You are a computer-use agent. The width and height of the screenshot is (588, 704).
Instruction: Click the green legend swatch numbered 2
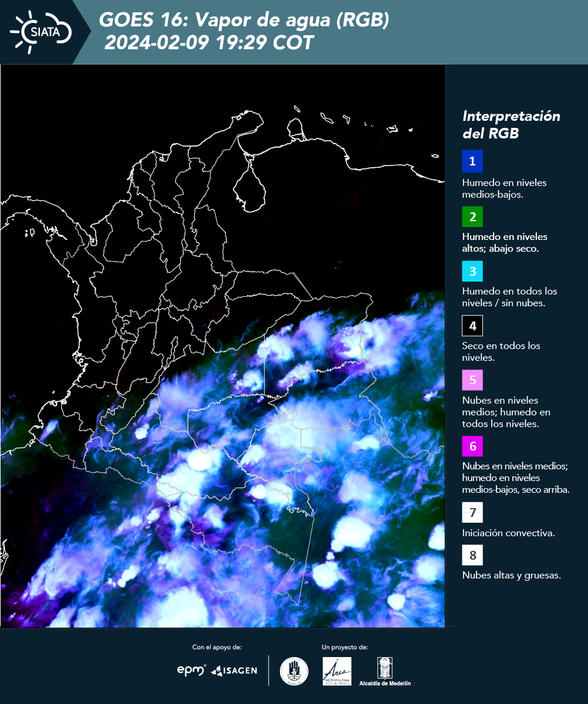pos(472,216)
